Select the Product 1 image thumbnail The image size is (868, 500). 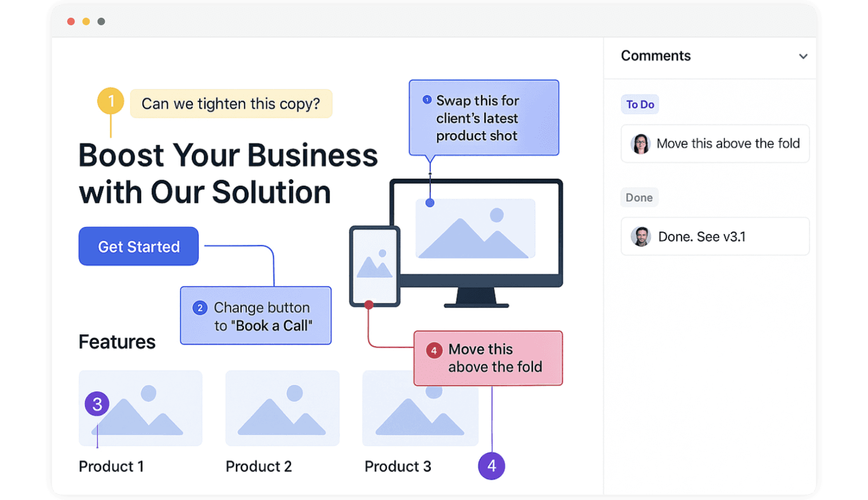point(141,408)
